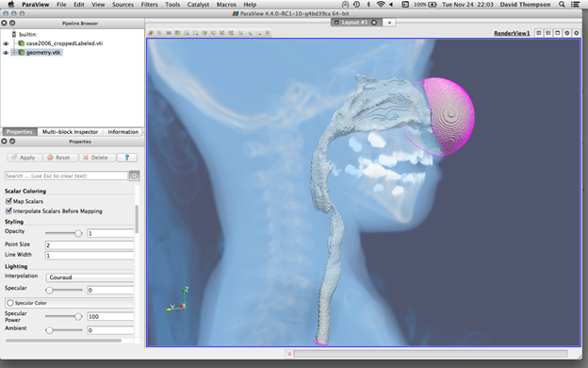
Task: Activate interactive cell selection tool
Action: pos(250,33)
